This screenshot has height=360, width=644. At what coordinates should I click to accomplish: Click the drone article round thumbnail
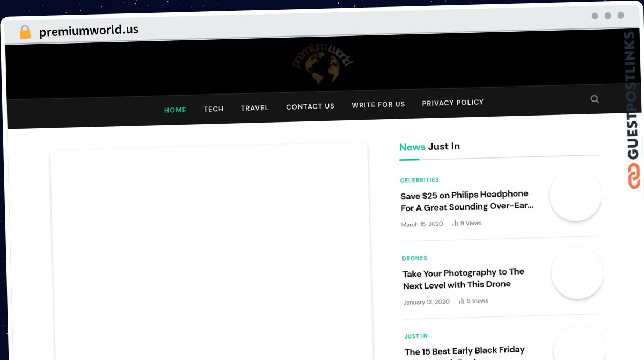[578, 273]
